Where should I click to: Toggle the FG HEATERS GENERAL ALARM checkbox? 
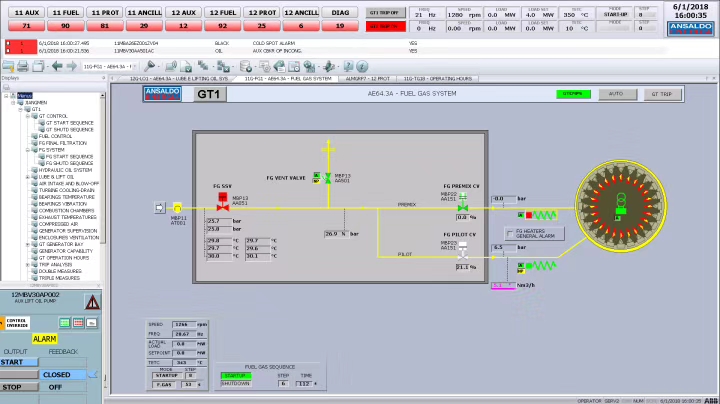click(510, 233)
